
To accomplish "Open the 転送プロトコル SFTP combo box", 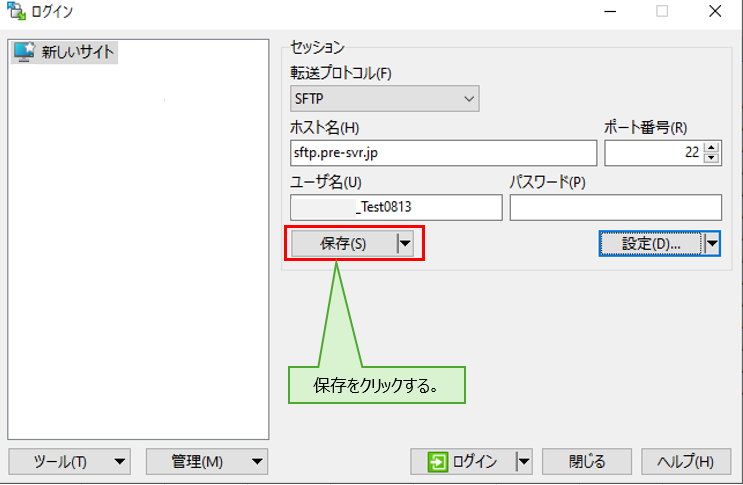I will [x=383, y=98].
